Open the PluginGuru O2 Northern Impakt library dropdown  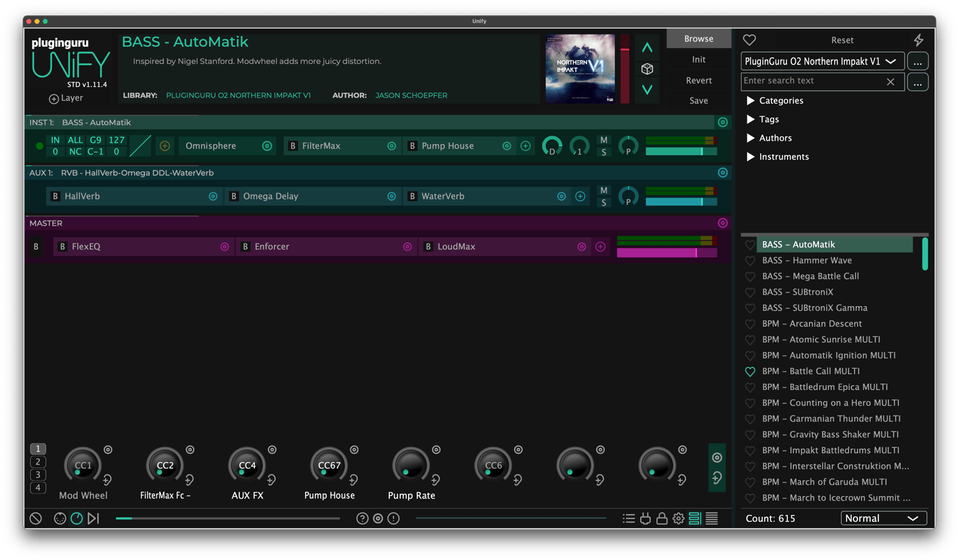click(x=822, y=61)
